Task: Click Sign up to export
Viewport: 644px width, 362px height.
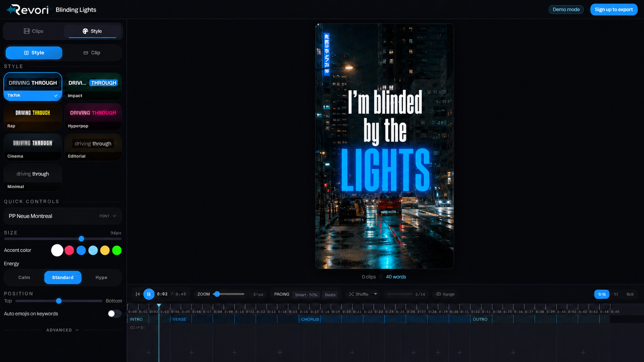Action: [614, 10]
